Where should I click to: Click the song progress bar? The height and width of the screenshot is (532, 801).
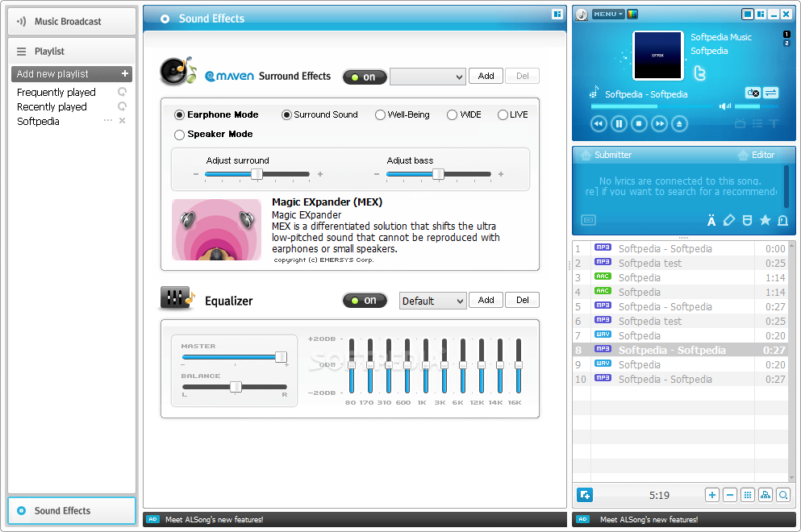[651, 106]
